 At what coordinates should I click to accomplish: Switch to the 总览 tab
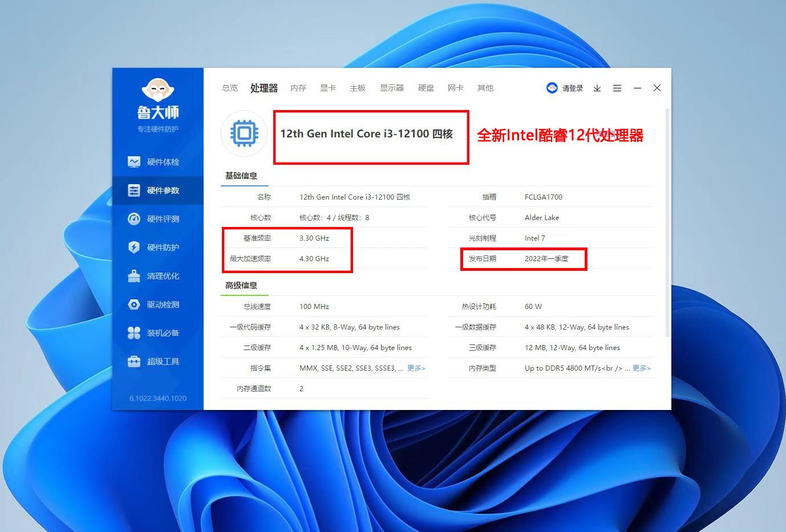coord(230,88)
